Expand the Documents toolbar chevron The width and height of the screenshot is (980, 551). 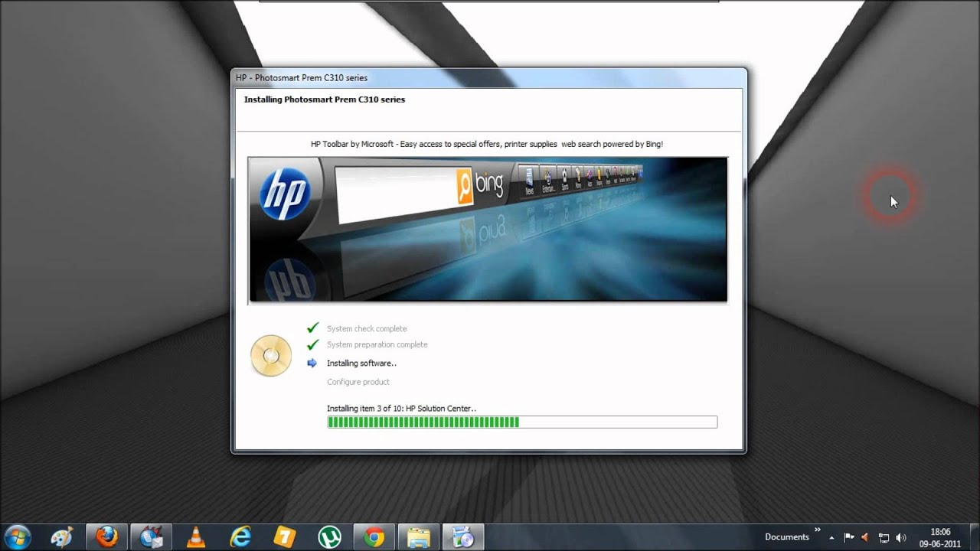pos(817,530)
